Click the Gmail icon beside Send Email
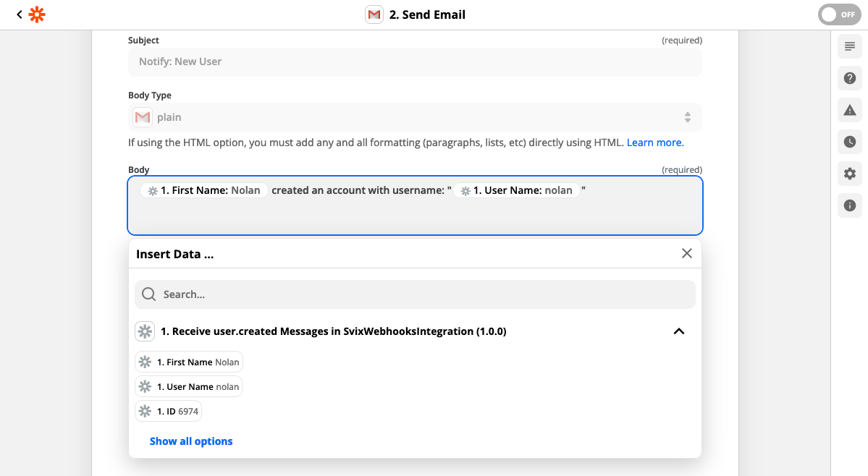Image resolution: width=868 pixels, height=476 pixels. pos(374,14)
